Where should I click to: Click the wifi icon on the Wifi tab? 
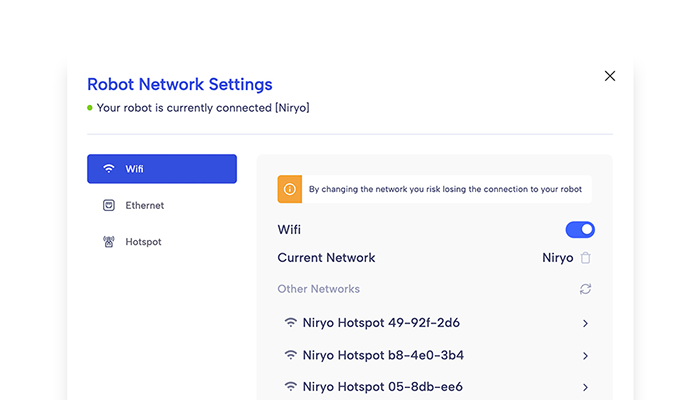pos(109,169)
